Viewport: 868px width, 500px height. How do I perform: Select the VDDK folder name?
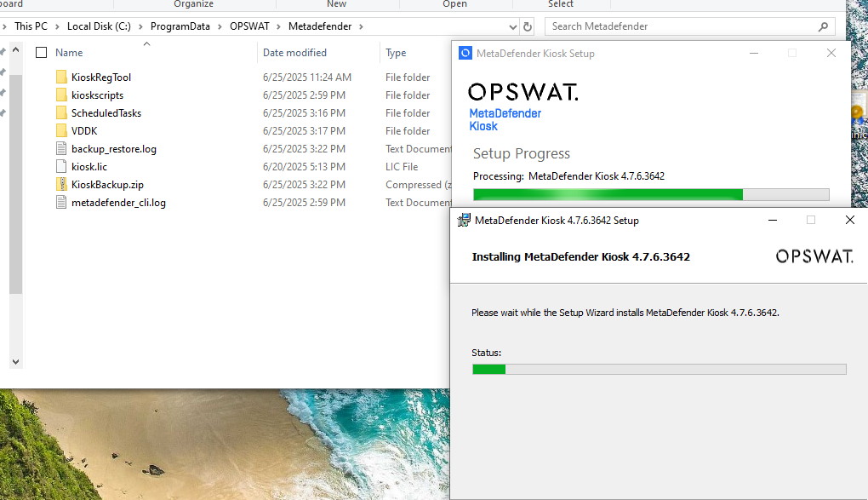[x=84, y=131]
